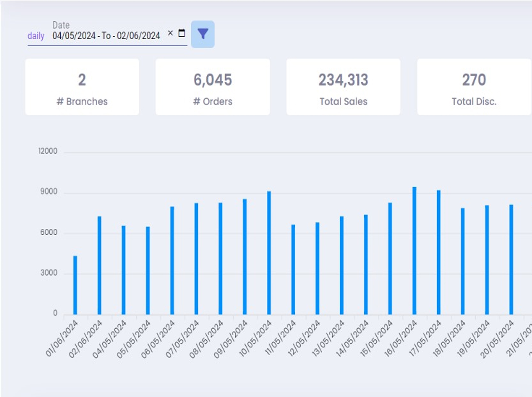Viewport: 532px width, 397px height.
Task: Click the bar for 06/05/2024
Action: tap(172, 261)
